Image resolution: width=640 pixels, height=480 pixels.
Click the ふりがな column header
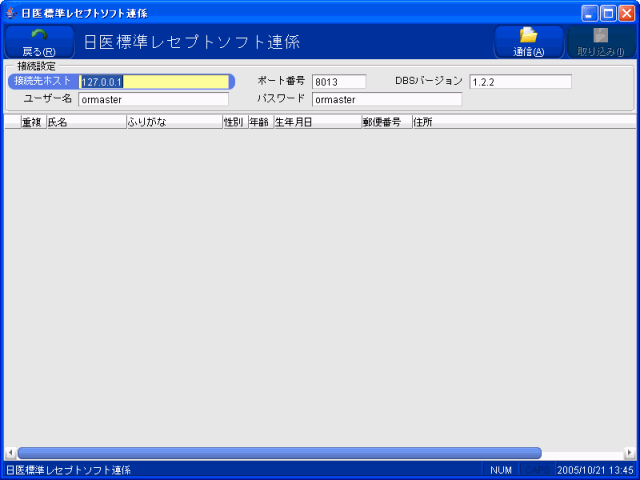point(175,122)
